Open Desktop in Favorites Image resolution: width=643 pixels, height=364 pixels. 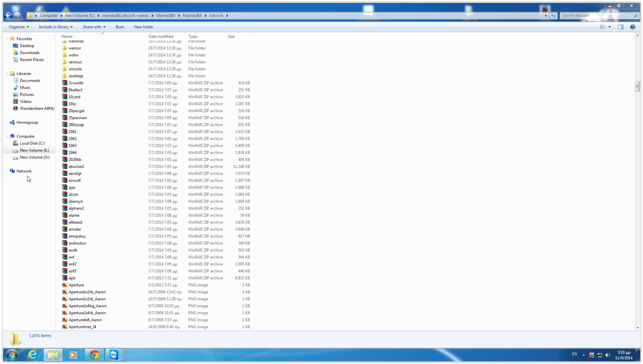pos(27,46)
